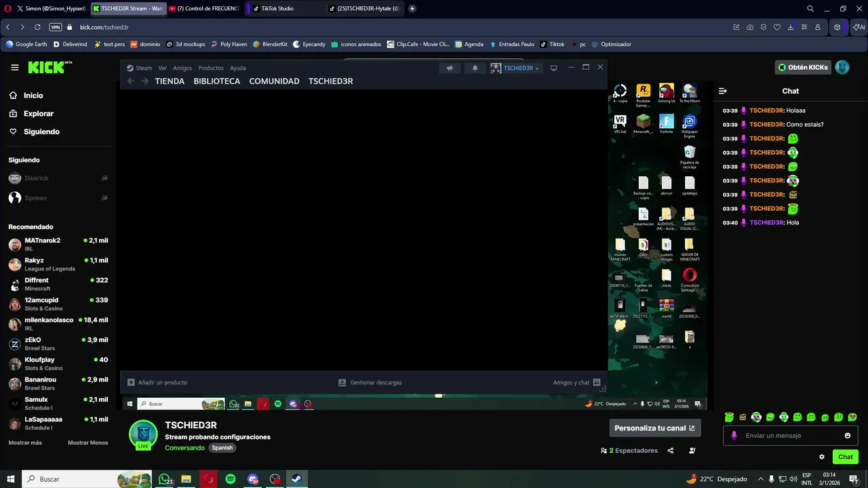Open MATnarok2 recommended channel

[x=58, y=244]
